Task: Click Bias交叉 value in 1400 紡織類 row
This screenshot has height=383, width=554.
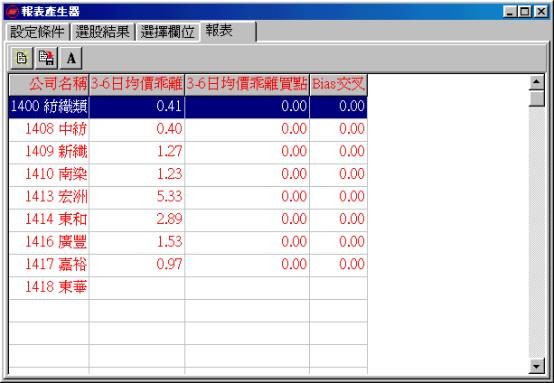Action: (338, 107)
